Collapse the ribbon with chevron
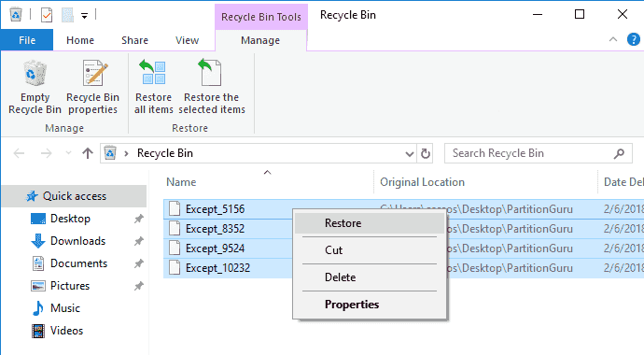 (x=613, y=39)
